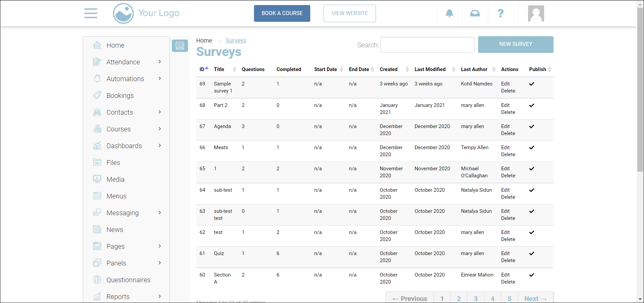The height and width of the screenshot is (303, 644).
Task: Click the panel toggle icon beside breadcrumb
Action: (x=180, y=46)
